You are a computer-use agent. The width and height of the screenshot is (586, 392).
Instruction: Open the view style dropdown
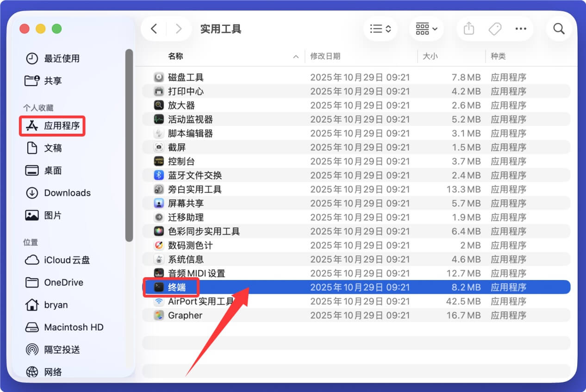tap(380, 28)
